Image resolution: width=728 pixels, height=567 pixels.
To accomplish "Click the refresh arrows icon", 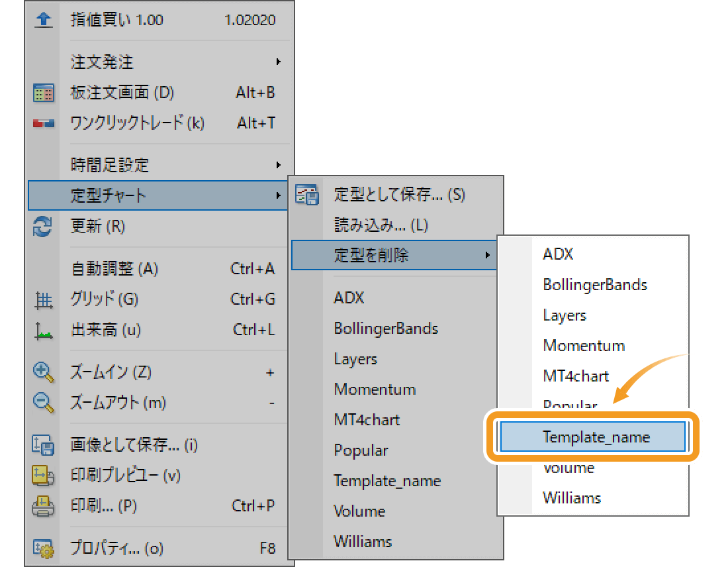I will (x=43, y=227).
